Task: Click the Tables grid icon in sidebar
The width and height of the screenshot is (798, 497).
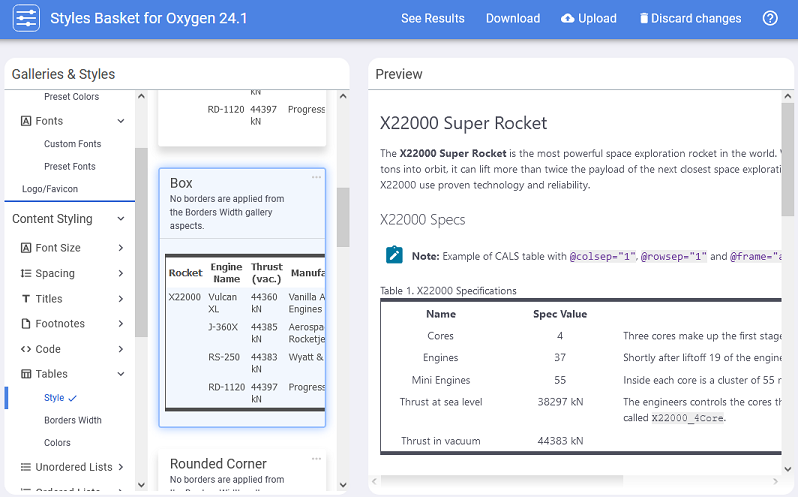Action: tap(27, 374)
